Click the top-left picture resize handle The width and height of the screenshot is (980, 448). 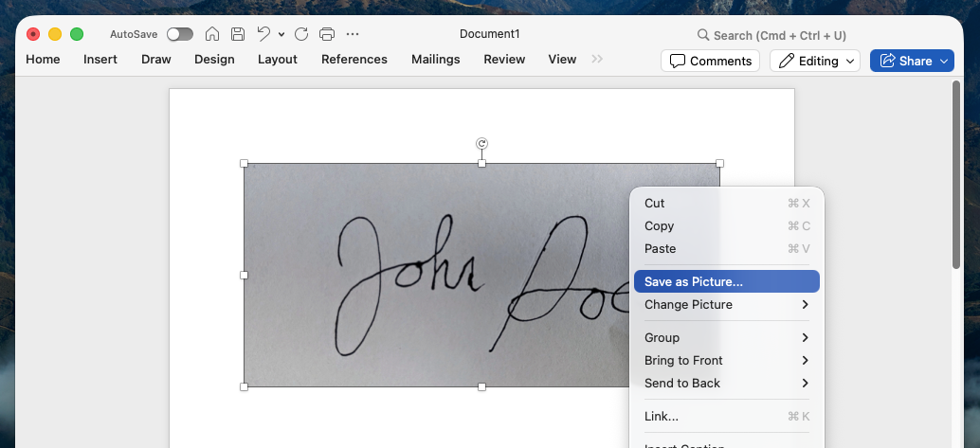pos(245,164)
